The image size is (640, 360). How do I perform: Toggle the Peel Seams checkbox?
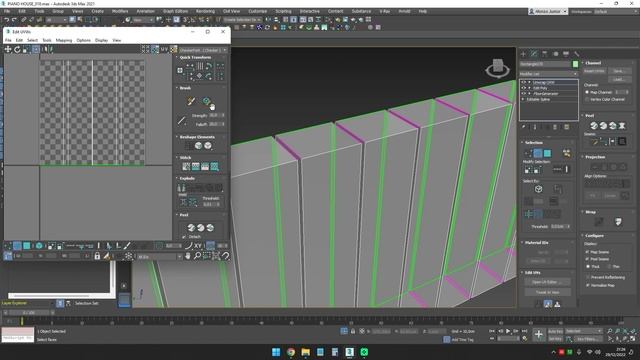[x=587, y=259]
